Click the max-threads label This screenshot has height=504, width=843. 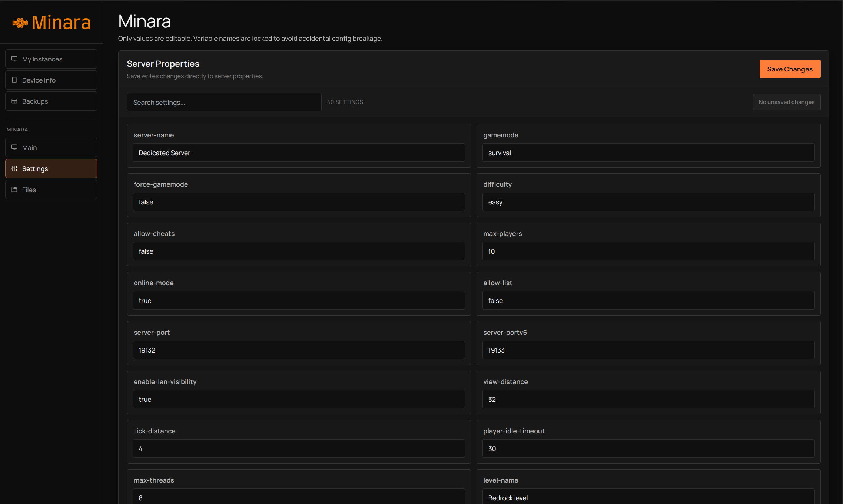click(154, 480)
